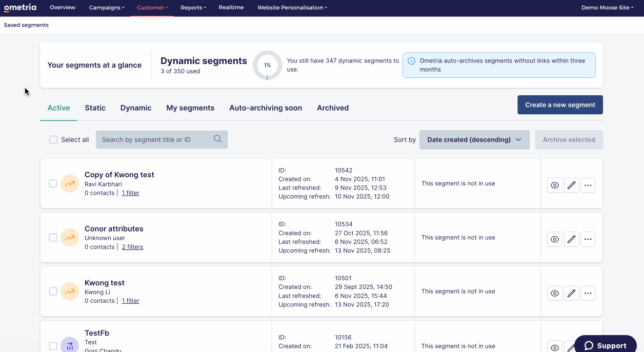Click the search magnifier icon
Screen dimensions: 644x352
217,139
